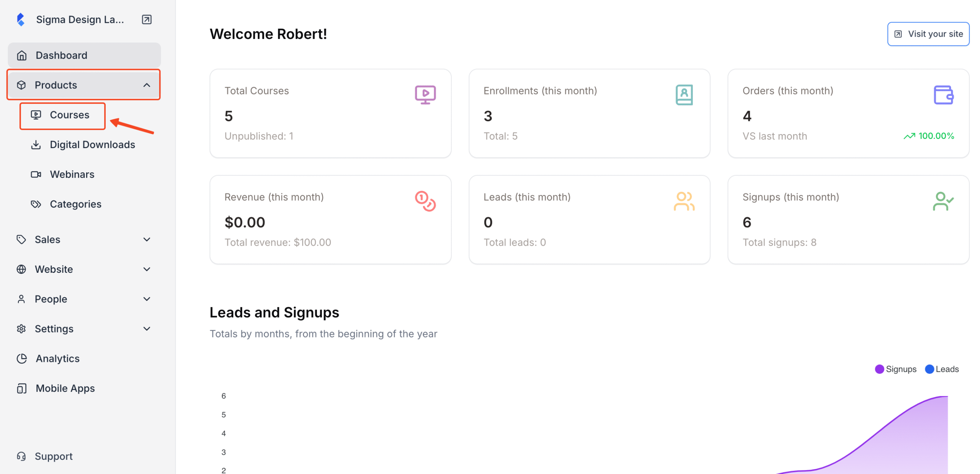Click the Revenue coins icon
This screenshot has height=474, width=980.
point(425,201)
